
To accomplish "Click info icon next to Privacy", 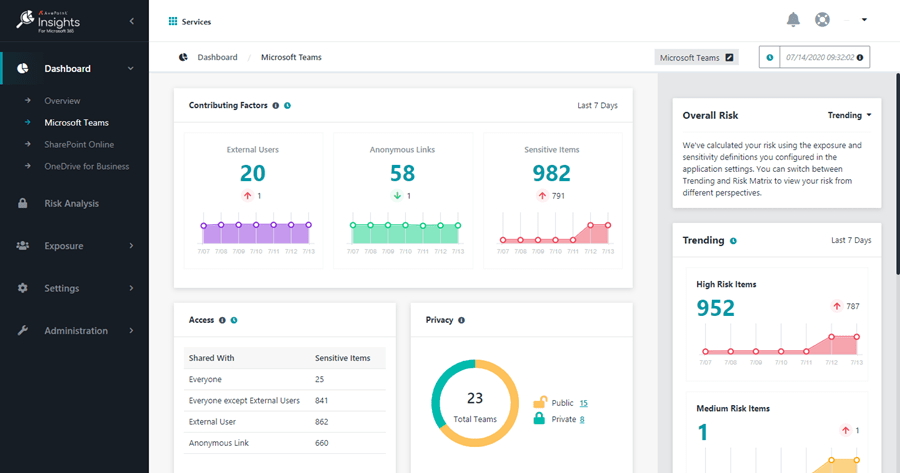I will tap(461, 320).
